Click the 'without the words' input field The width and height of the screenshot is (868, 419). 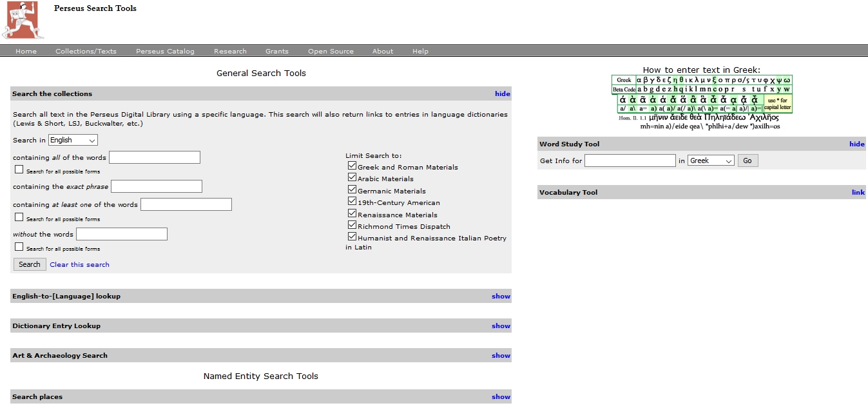pos(122,234)
